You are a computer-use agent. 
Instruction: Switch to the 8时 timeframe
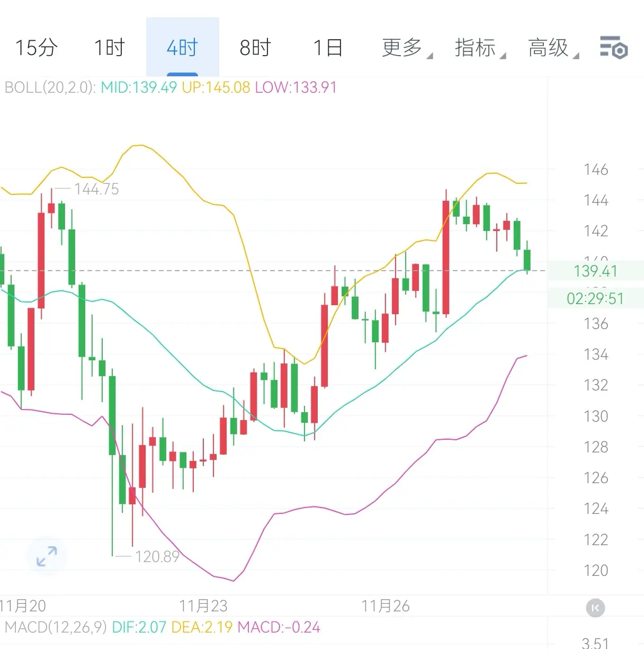pos(255,48)
